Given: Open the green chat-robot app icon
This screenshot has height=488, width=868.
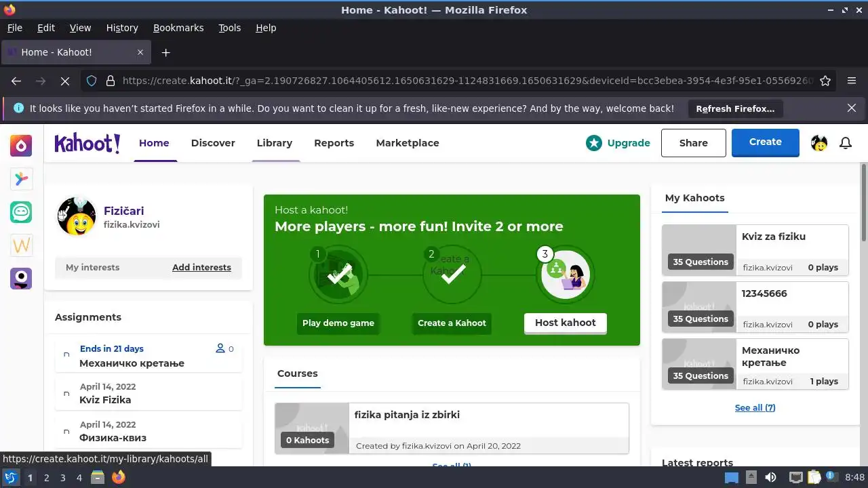Looking at the screenshot, I should pos(21,212).
